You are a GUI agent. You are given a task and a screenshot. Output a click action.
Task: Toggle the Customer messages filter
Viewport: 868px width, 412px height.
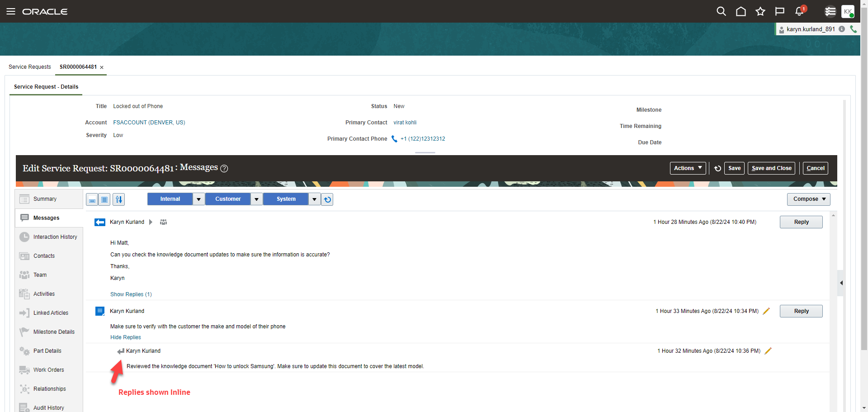228,199
